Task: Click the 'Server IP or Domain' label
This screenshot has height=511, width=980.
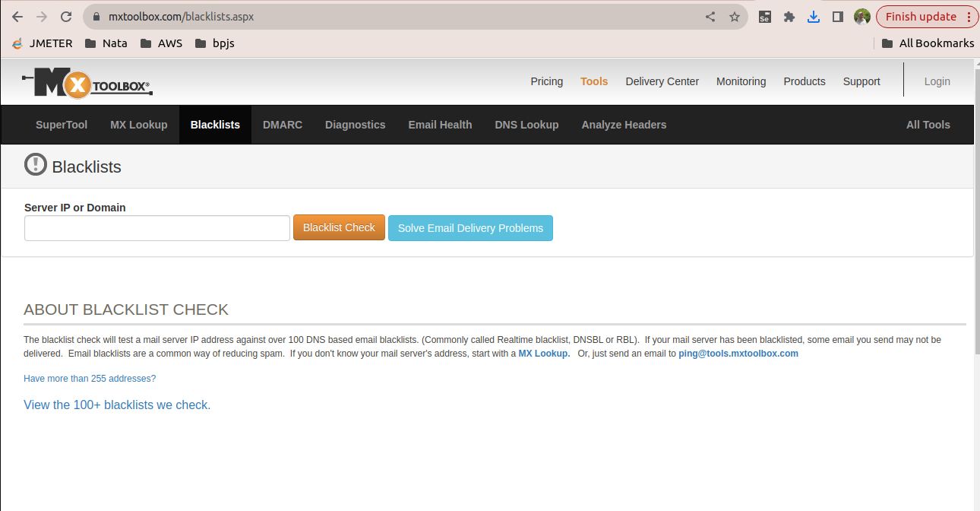Action: [75, 208]
